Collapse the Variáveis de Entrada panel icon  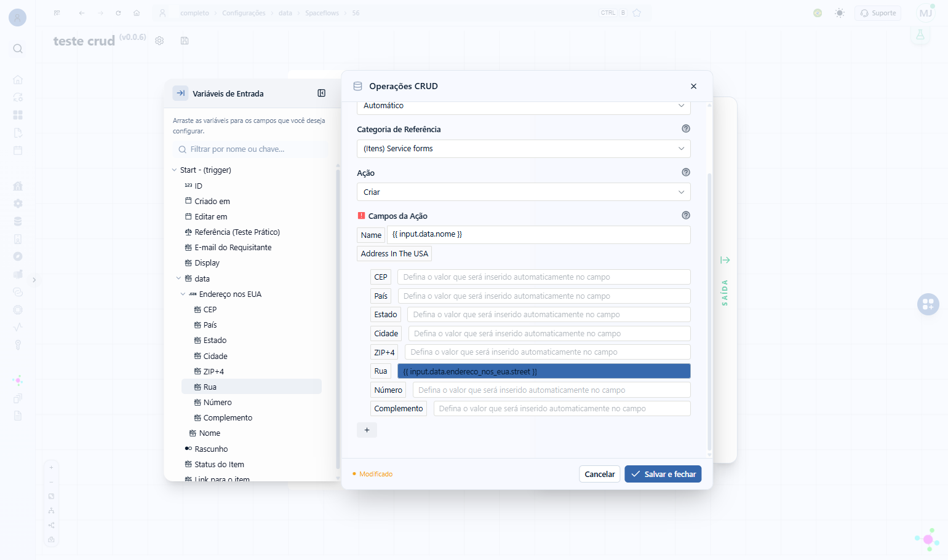click(x=321, y=93)
